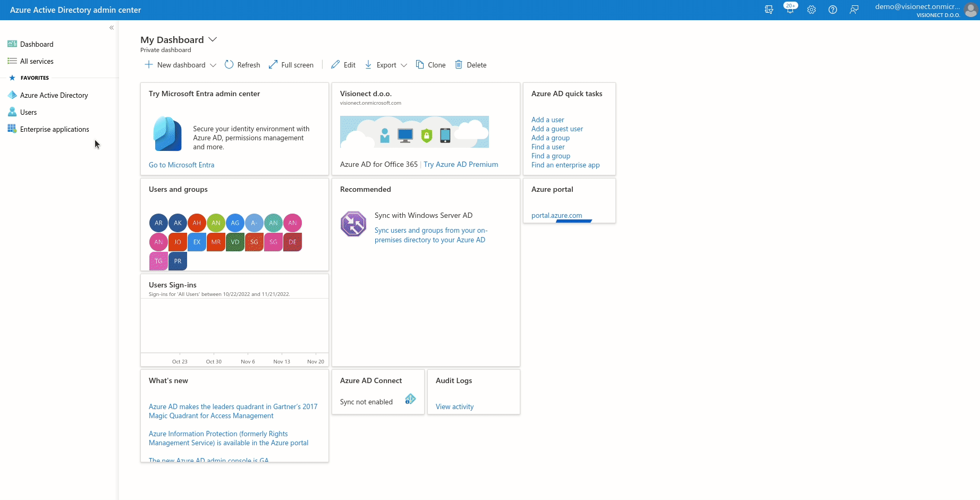Expand the My Dashboard dropdown chevron

click(x=213, y=40)
